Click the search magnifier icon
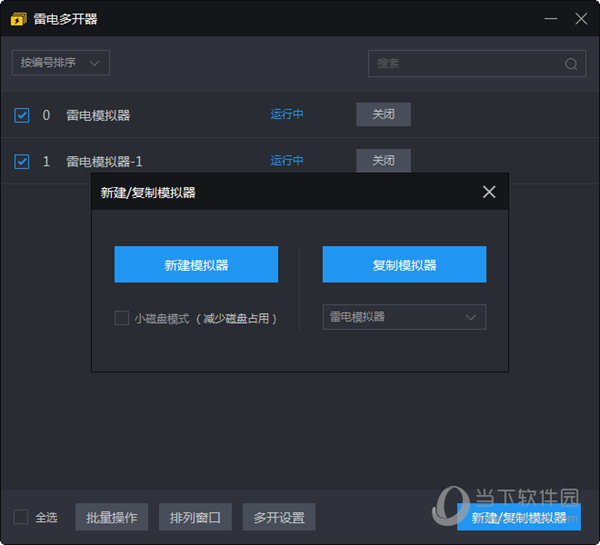 coord(571,64)
